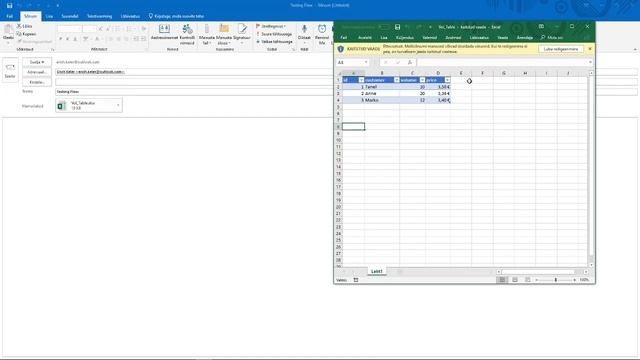Expand the Excel formula bar arrow
Screen dimensions: 640x360
click(x=590, y=62)
